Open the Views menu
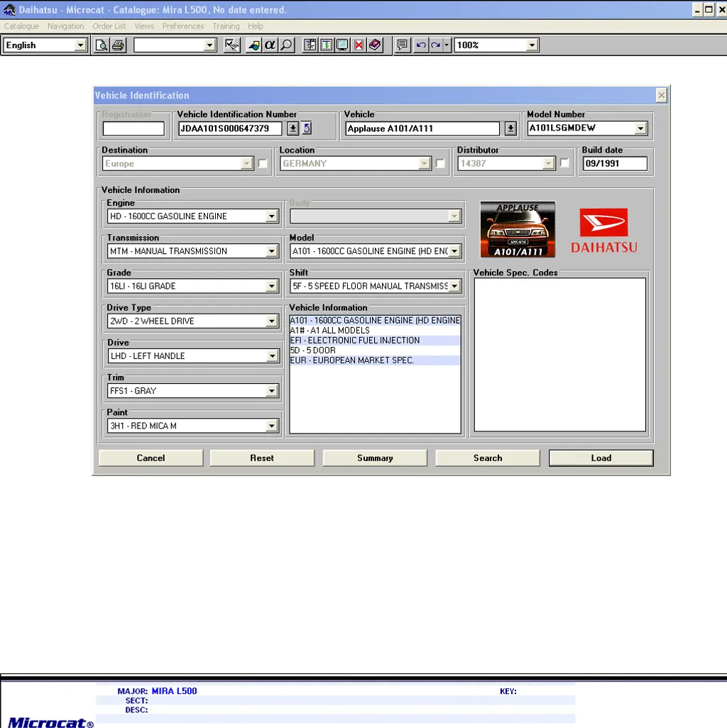727x728 pixels. [144, 26]
